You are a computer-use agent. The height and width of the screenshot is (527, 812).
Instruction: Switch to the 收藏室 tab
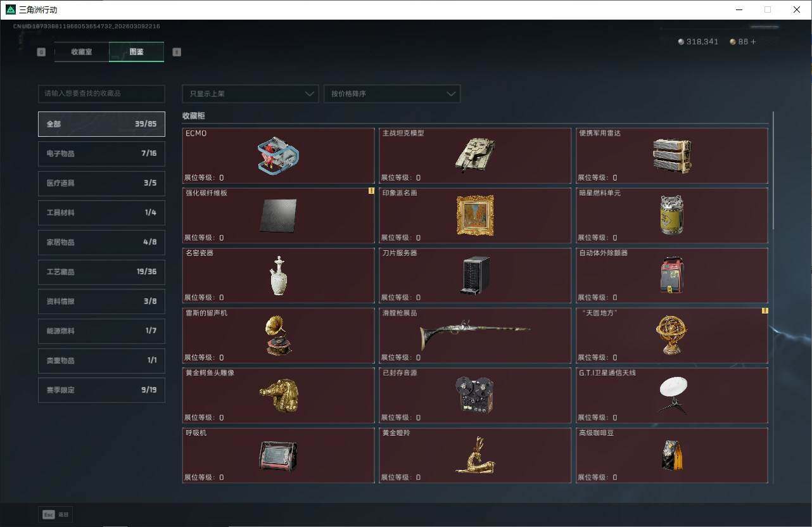coord(82,52)
